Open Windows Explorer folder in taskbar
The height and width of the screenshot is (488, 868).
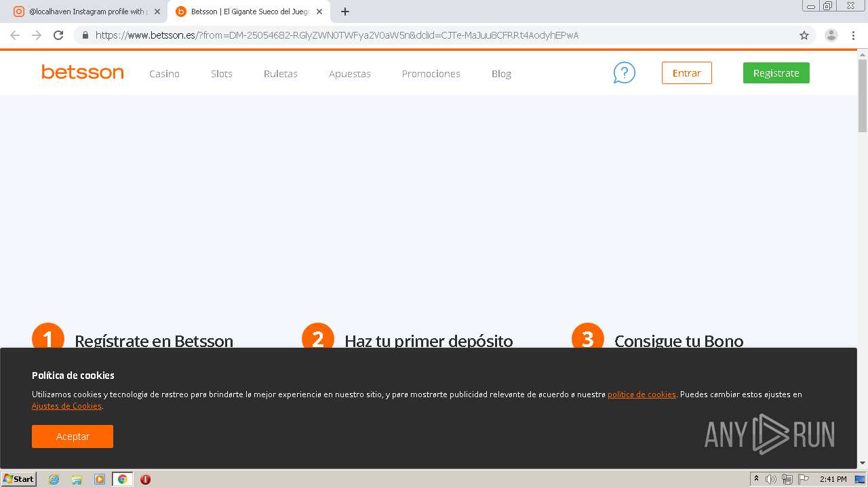point(77,479)
